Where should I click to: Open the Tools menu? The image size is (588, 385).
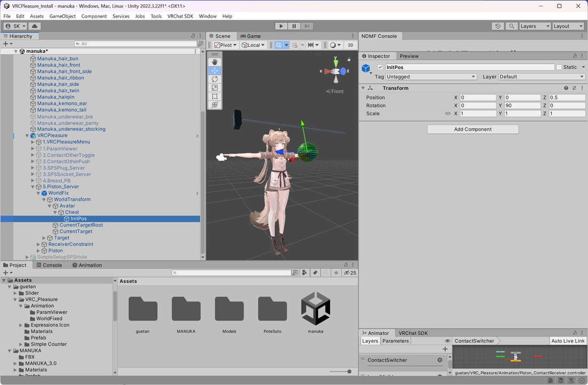(x=156, y=16)
